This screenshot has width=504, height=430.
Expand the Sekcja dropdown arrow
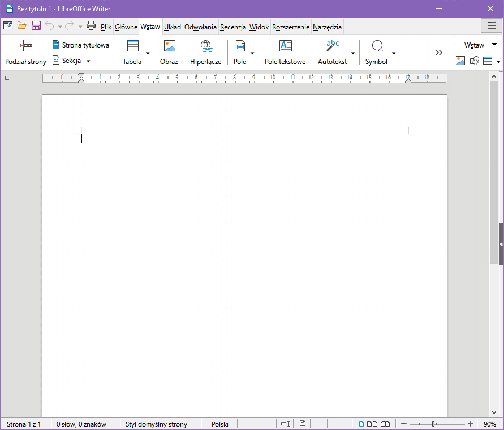point(88,61)
